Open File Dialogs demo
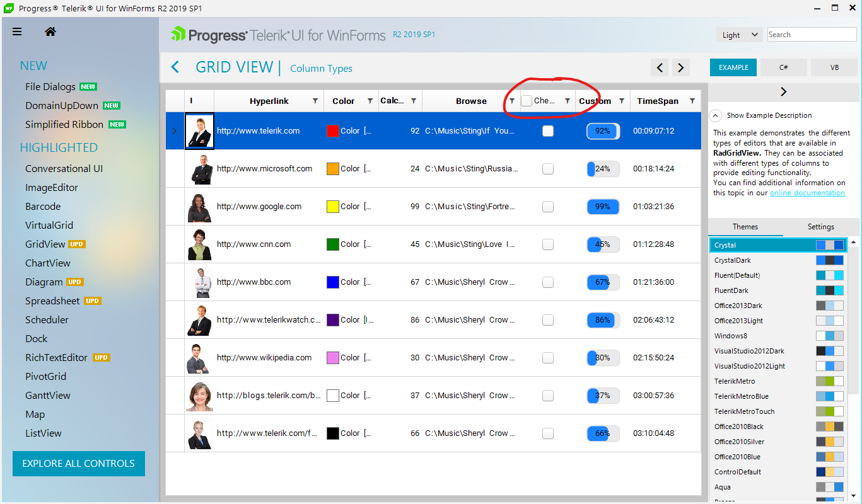862x504 pixels. coord(50,87)
